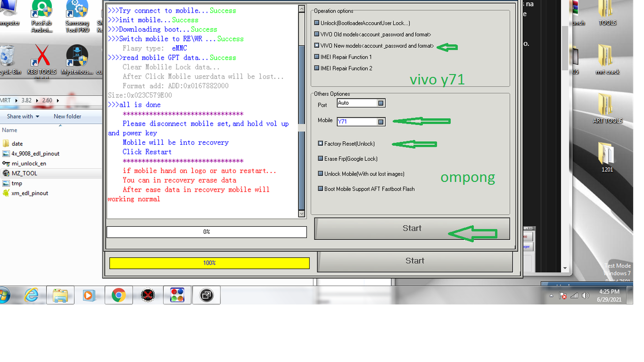This screenshot has height=362, width=644.
Task: Click the 0% progress bar
Action: pyautogui.click(x=207, y=232)
